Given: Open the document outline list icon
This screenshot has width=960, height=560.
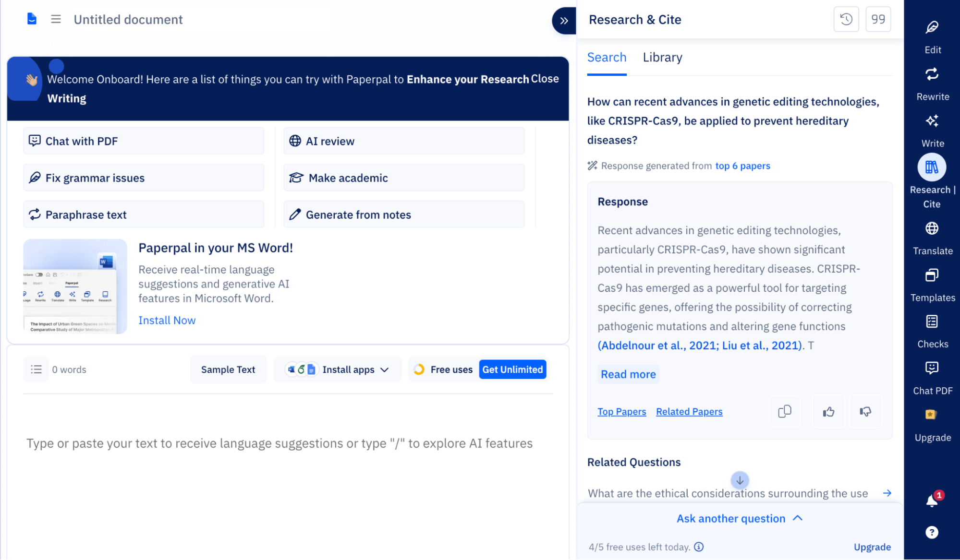Looking at the screenshot, I should click(x=36, y=369).
